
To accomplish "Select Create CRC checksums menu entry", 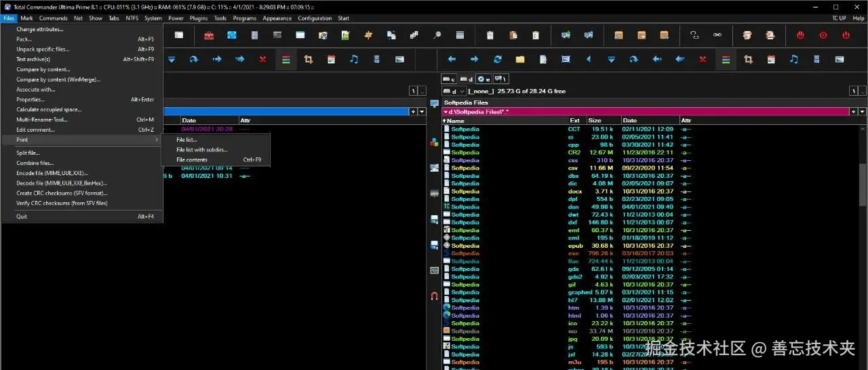I will pyautogui.click(x=81, y=193).
